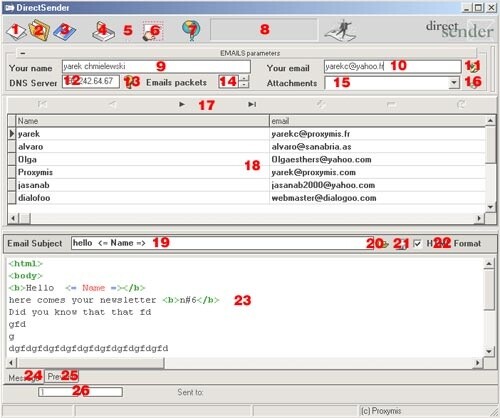Click the Your name input field

[156, 67]
